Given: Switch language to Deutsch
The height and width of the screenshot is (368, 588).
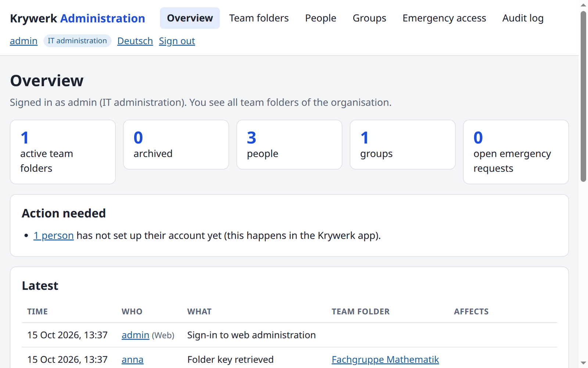Looking at the screenshot, I should pos(135,41).
